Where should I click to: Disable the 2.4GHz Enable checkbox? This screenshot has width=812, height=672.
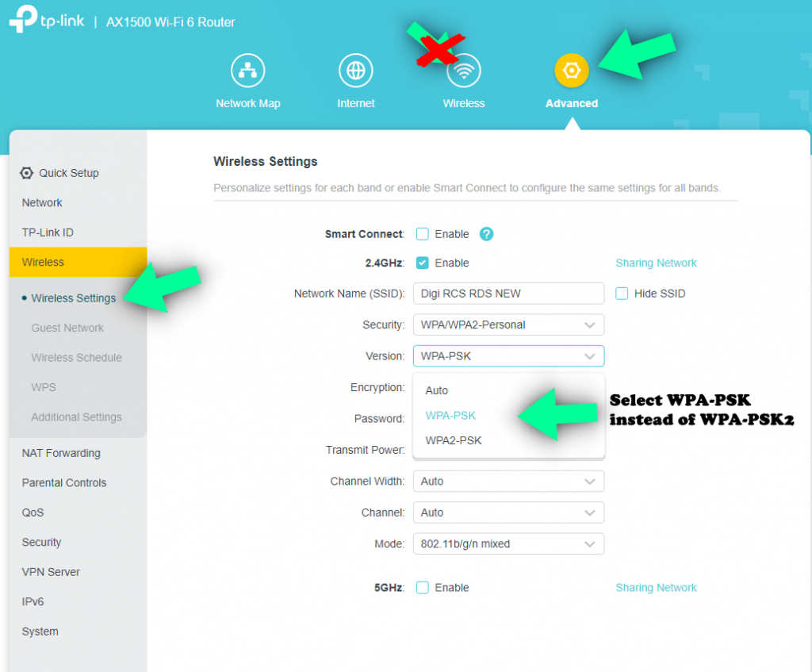421,263
